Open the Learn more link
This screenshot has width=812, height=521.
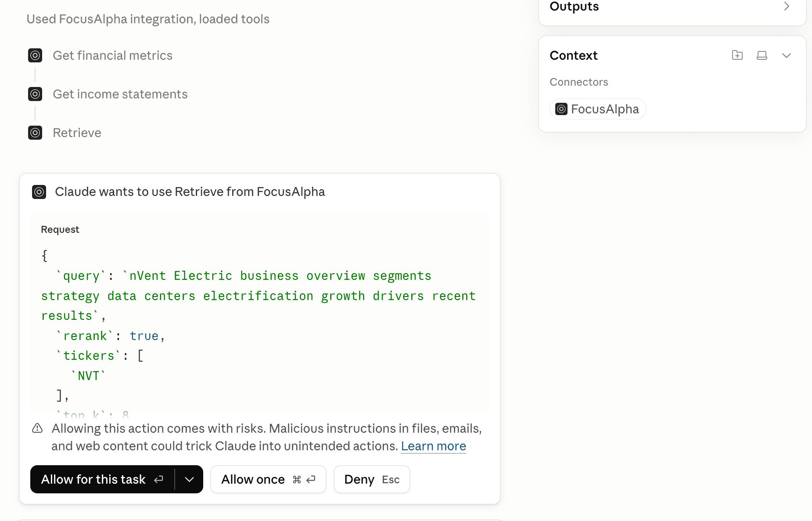coord(433,446)
